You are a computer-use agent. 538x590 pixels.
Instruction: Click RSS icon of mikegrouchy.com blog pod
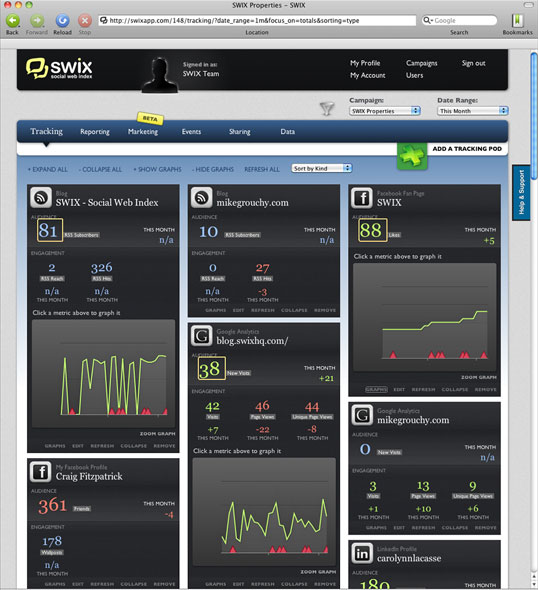tap(202, 198)
